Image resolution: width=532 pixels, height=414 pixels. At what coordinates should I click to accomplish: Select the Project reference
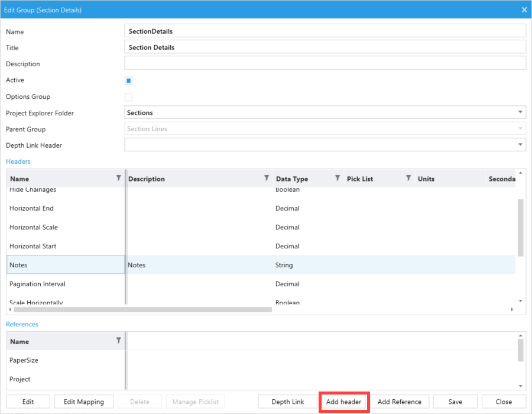pyautogui.click(x=261, y=379)
